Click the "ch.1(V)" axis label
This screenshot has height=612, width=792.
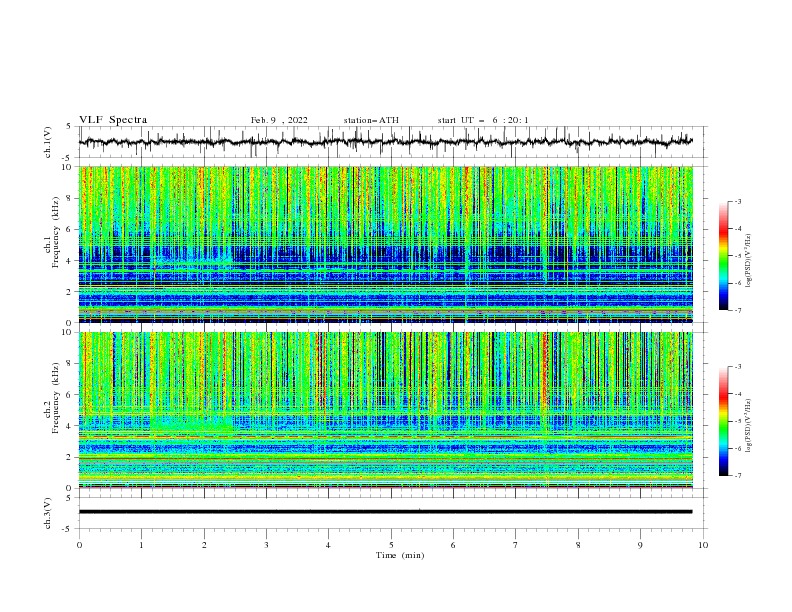click(48, 142)
